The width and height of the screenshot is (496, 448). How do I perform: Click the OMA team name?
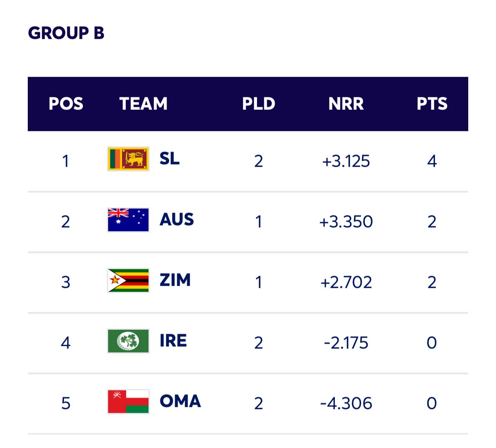click(180, 402)
